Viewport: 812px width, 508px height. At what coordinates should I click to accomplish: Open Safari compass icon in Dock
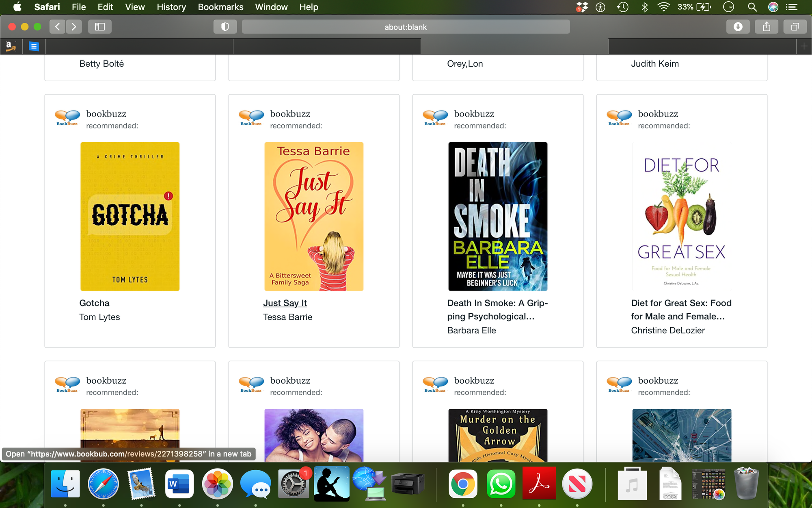click(x=103, y=484)
